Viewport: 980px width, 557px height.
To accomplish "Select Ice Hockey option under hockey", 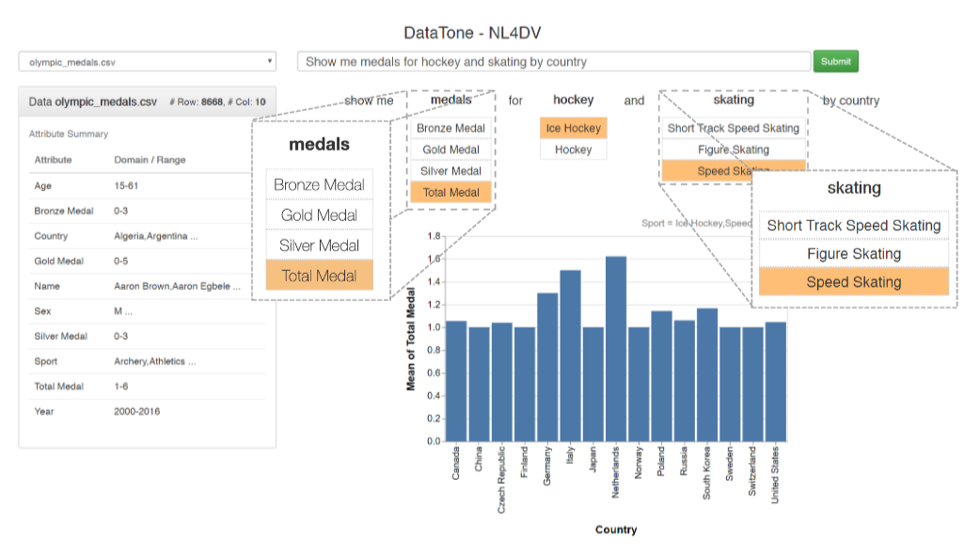I will 573,128.
